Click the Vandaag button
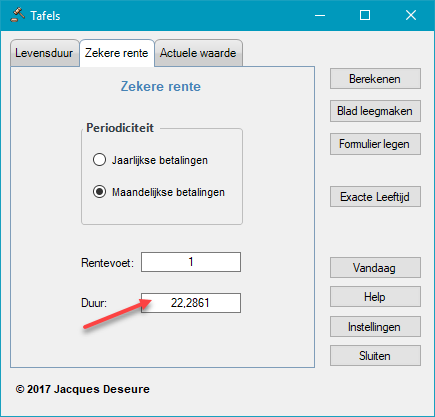 click(375, 268)
